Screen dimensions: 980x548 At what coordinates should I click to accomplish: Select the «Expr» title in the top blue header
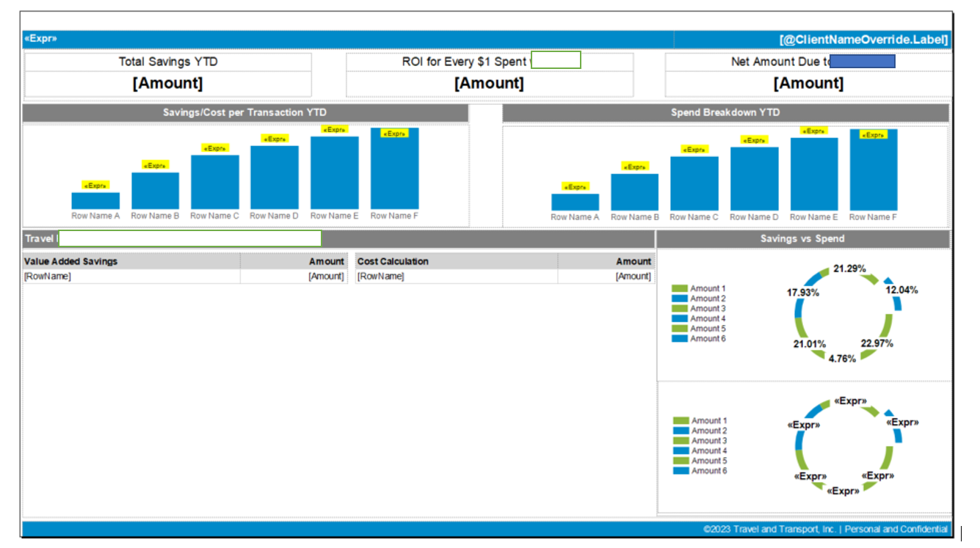coord(40,39)
